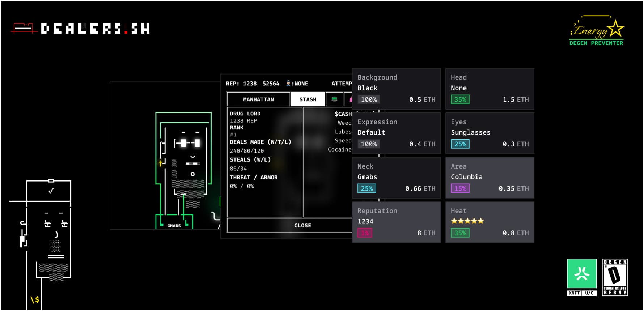Click the Dealers.sh logo
Image resolution: width=644 pixels, height=311 pixels.
[80, 28]
